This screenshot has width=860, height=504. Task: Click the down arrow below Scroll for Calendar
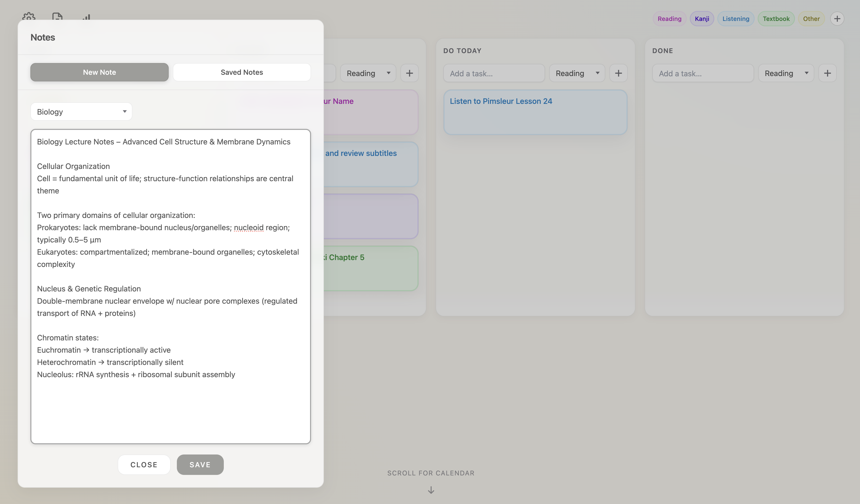[431, 490]
